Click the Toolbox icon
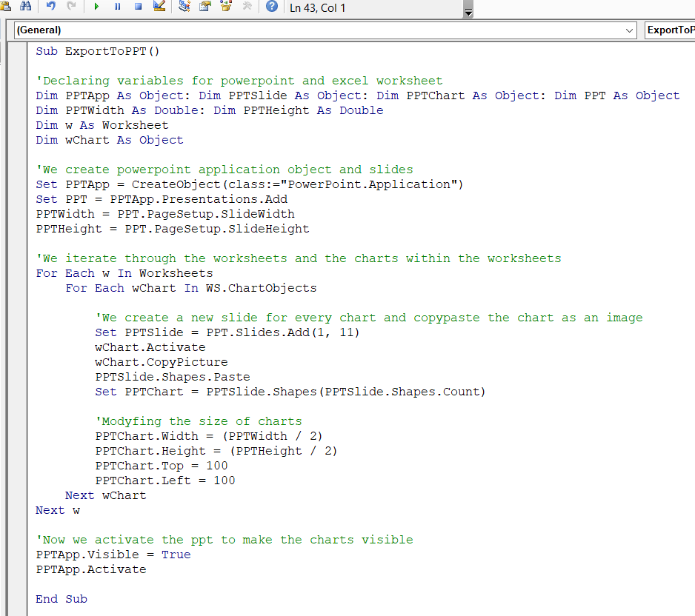The image size is (695, 616). 247,7
